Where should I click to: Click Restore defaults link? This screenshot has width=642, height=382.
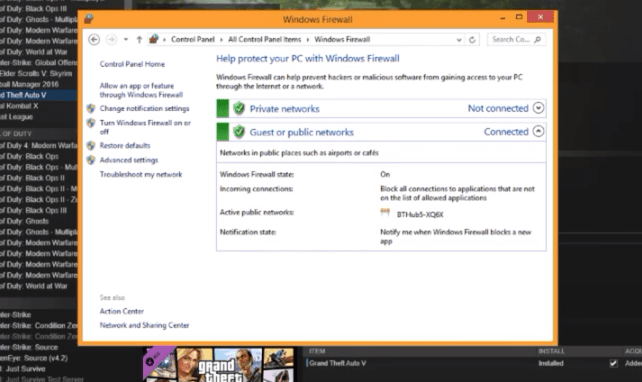coord(125,145)
